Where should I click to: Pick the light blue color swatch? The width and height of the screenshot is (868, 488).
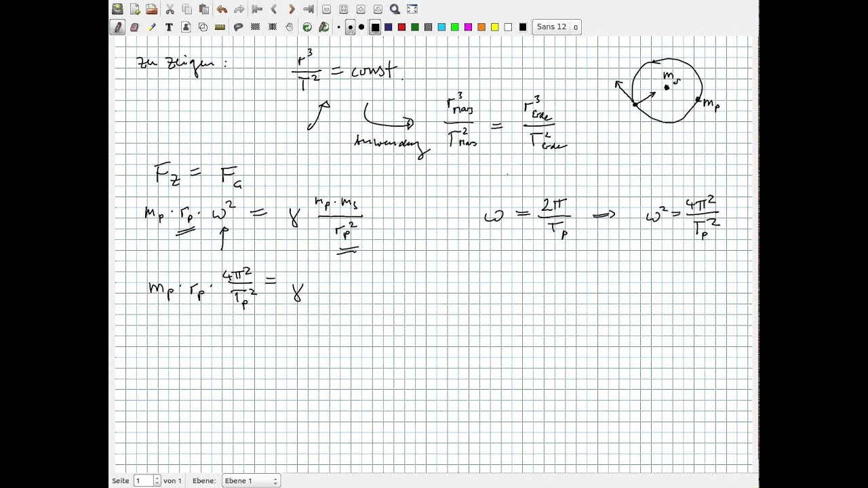pos(441,27)
